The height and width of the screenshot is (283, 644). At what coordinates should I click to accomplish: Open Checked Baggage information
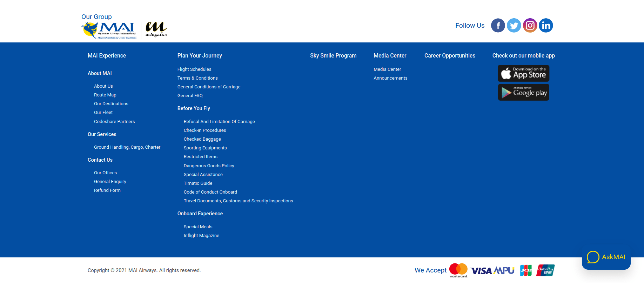(x=202, y=139)
